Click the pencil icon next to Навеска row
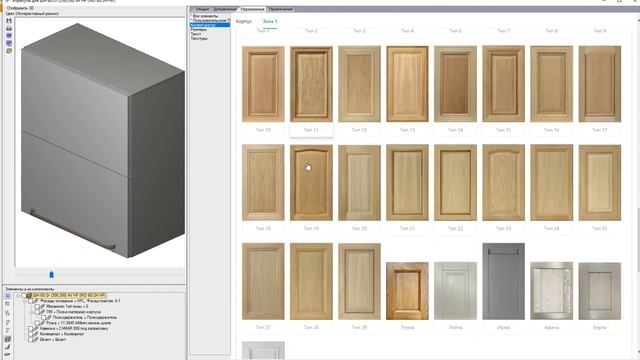 coord(36,329)
